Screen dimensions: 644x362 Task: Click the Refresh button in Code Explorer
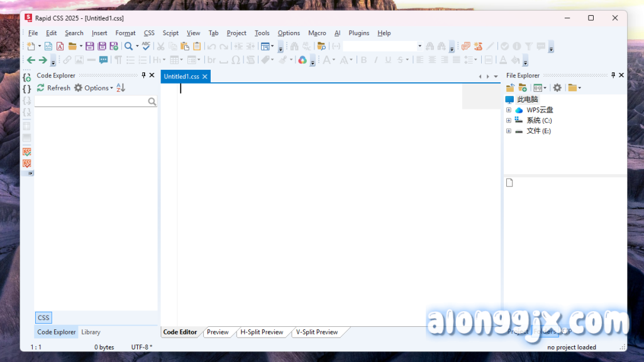coord(53,88)
